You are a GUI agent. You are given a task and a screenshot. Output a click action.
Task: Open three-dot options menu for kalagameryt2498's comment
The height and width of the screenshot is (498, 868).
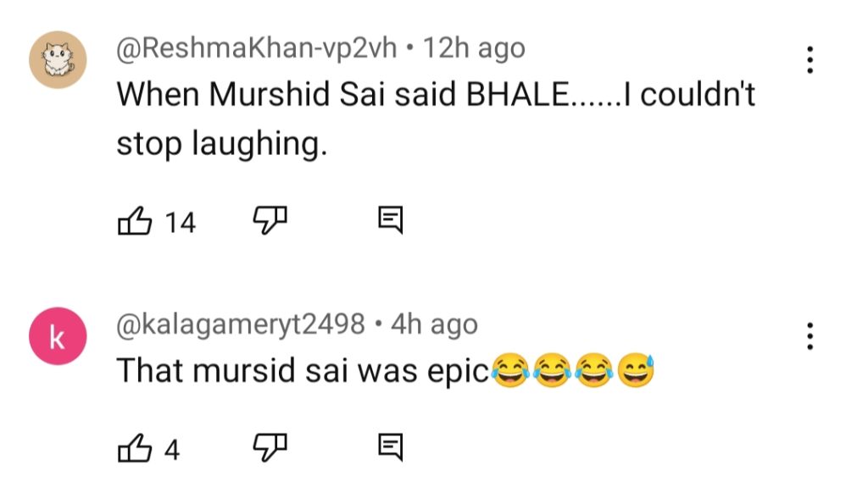pos(810,336)
